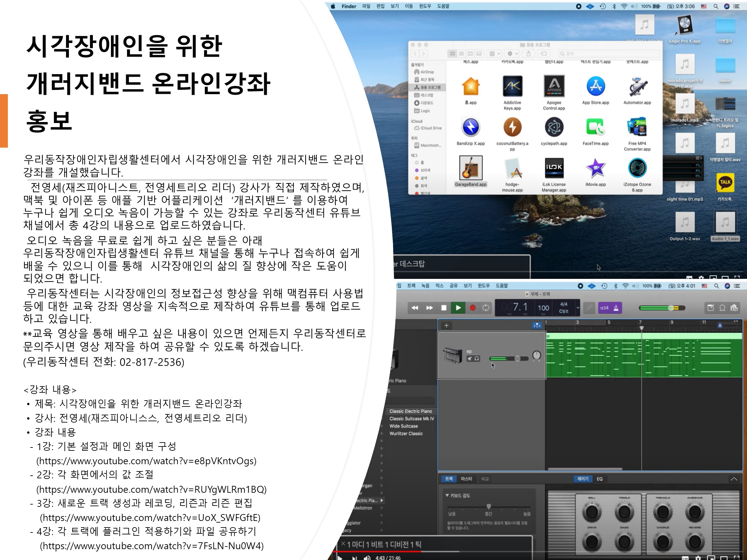Image resolution: width=747 pixels, height=560 pixels.
Task: Open GarageBand loop browser button
Action: pyautogui.click(x=722, y=307)
